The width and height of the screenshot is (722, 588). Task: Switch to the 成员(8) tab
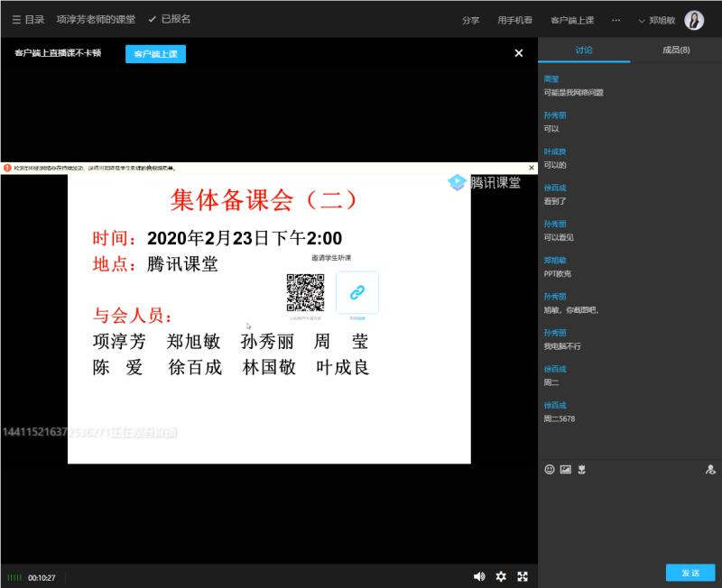676,51
